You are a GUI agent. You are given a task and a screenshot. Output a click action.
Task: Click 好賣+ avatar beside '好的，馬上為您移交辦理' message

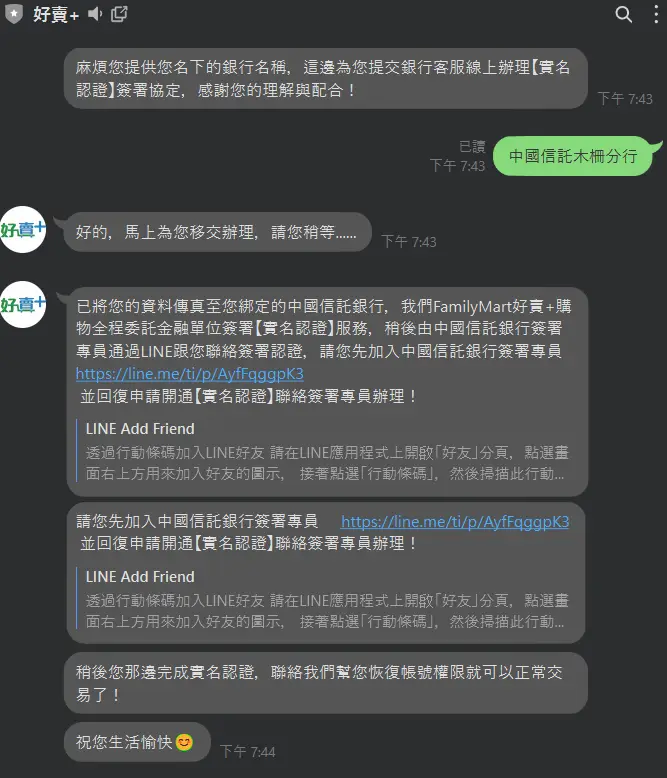(23, 230)
